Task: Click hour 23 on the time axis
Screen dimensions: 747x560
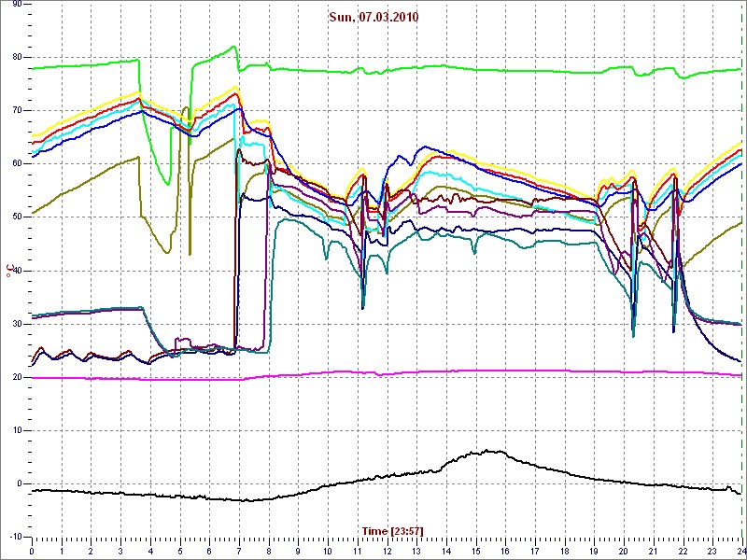Action: [x=712, y=550]
